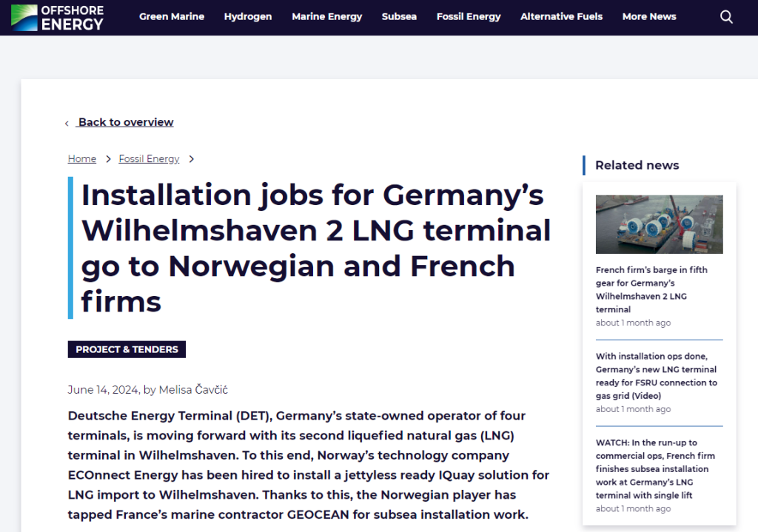Go to Marine Energy section

click(x=326, y=16)
